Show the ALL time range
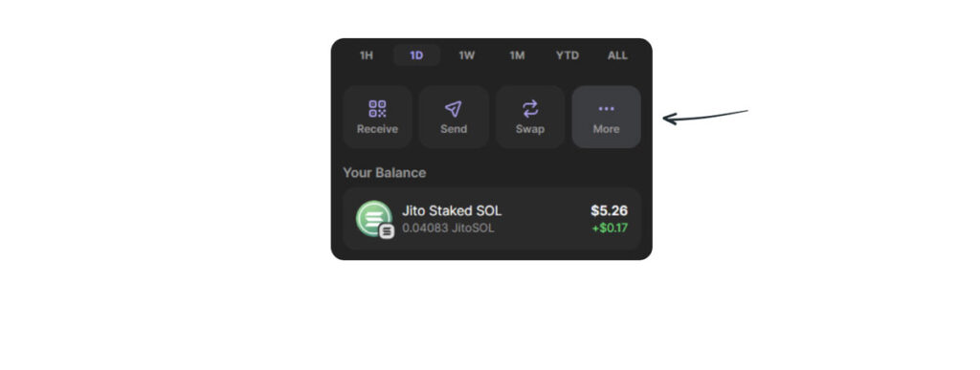The height and width of the screenshot is (370, 980). 617,55
